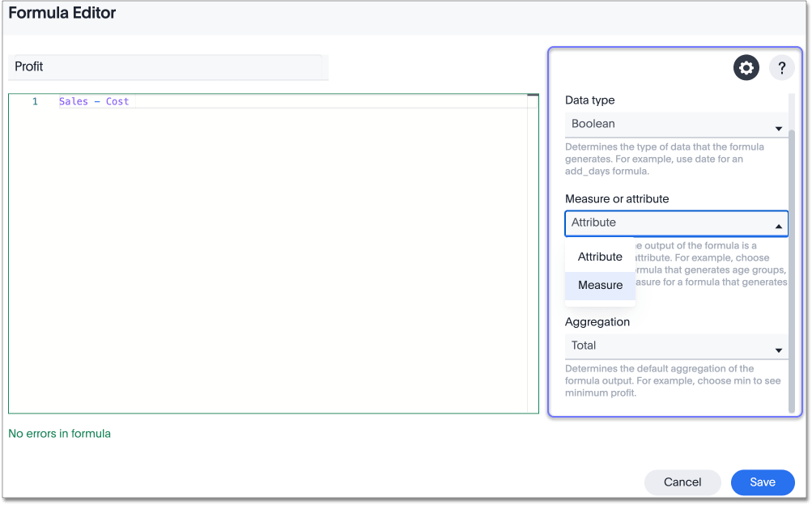Click the "Sales" token in the formula
The height and width of the screenshot is (505, 812).
click(x=73, y=101)
